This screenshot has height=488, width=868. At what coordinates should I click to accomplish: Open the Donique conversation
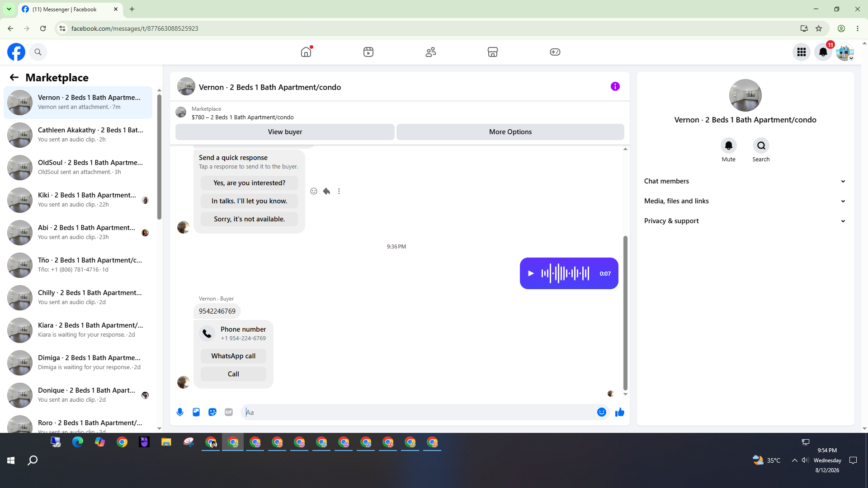[78, 395]
